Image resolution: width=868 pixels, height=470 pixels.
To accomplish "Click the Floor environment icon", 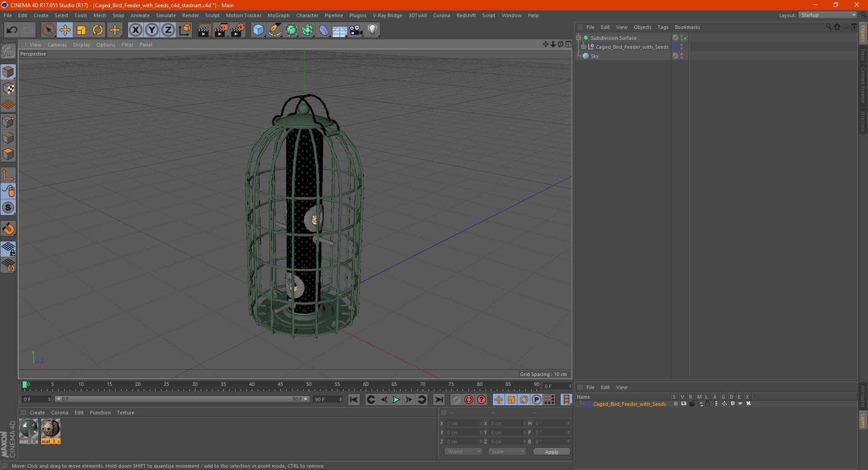I will (x=340, y=30).
